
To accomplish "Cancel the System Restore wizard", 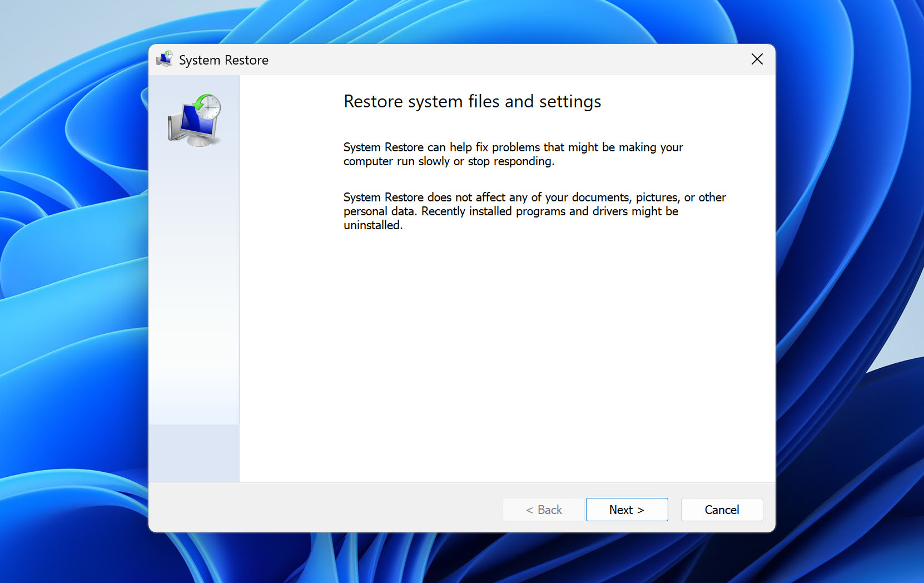I will tap(721, 510).
